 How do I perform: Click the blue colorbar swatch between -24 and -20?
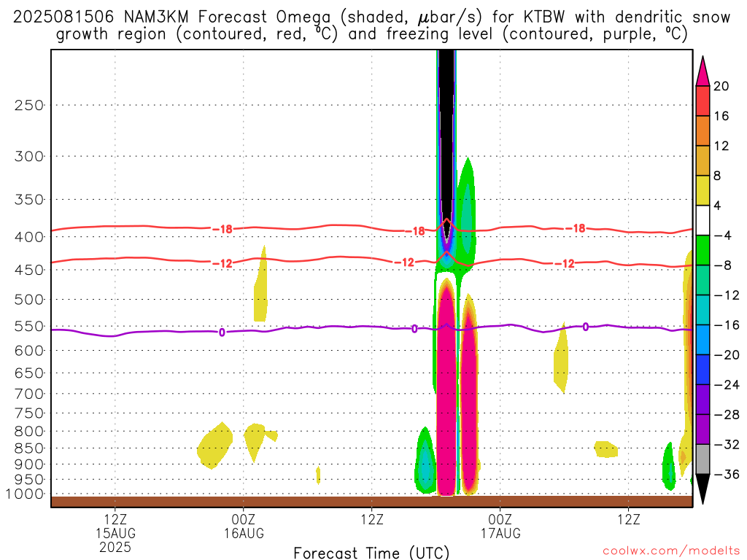(x=703, y=370)
